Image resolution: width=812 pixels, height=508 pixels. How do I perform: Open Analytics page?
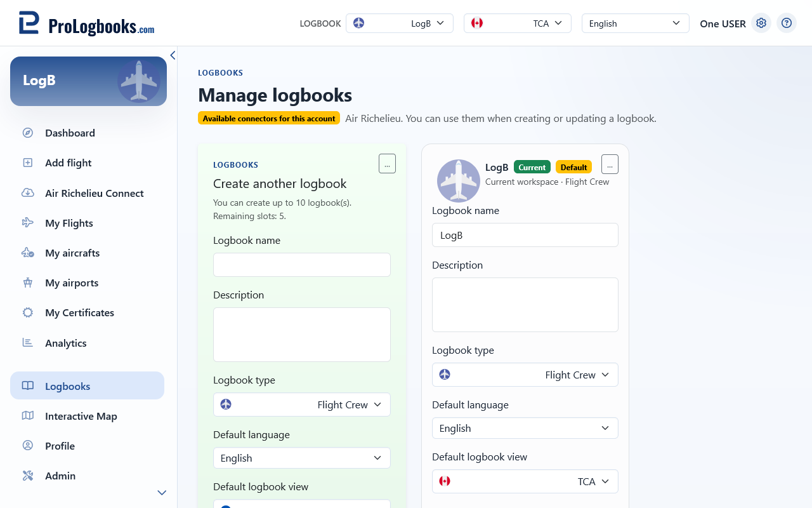click(x=87, y=343)
